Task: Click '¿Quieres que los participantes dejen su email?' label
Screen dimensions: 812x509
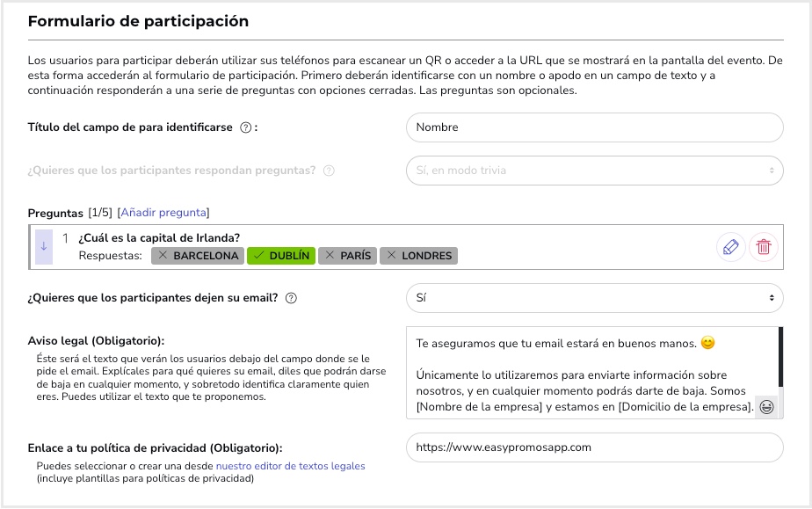Action: coord(153,298)
